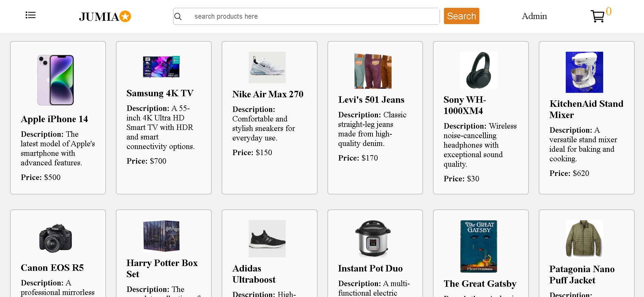Select the Sony headphones image
This screenshot has height=297, width=644.
[x=478, y=70]
